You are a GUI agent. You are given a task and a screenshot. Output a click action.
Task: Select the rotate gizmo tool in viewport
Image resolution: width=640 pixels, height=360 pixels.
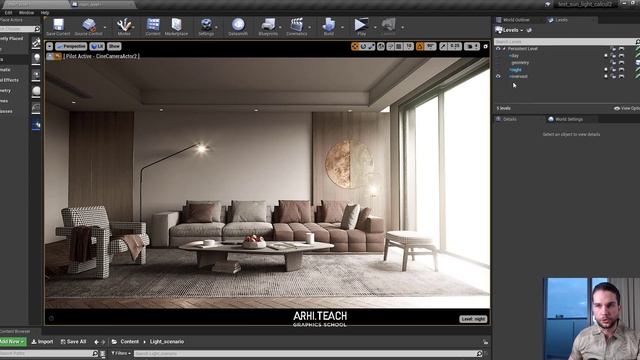pyautogui.click(x=363, y=47)
